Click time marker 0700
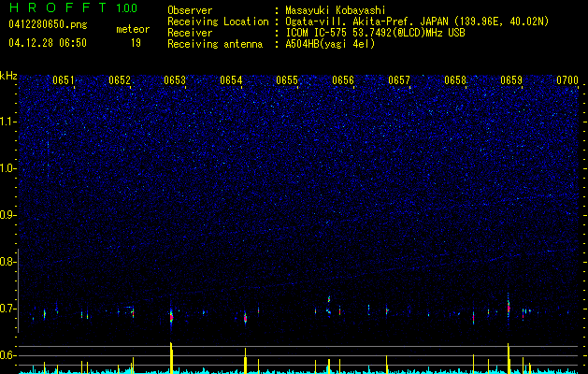588x374 pixels. tap(567, 80)
